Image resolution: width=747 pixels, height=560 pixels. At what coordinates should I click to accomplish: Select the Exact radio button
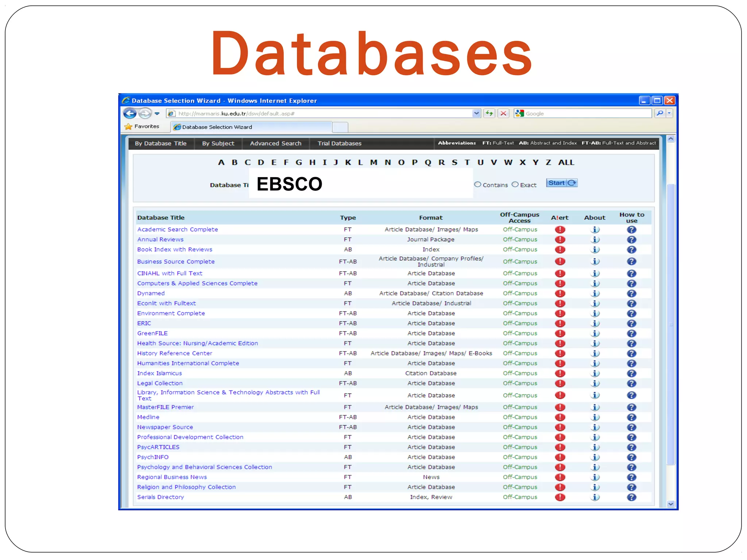click(515, 184)
